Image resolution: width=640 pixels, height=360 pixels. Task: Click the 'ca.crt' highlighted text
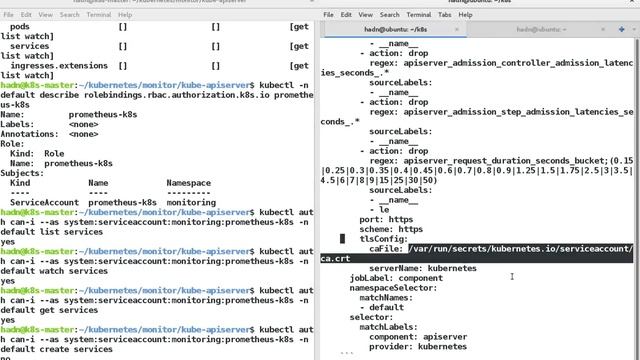pyautogui.click(x=335, y=258)
